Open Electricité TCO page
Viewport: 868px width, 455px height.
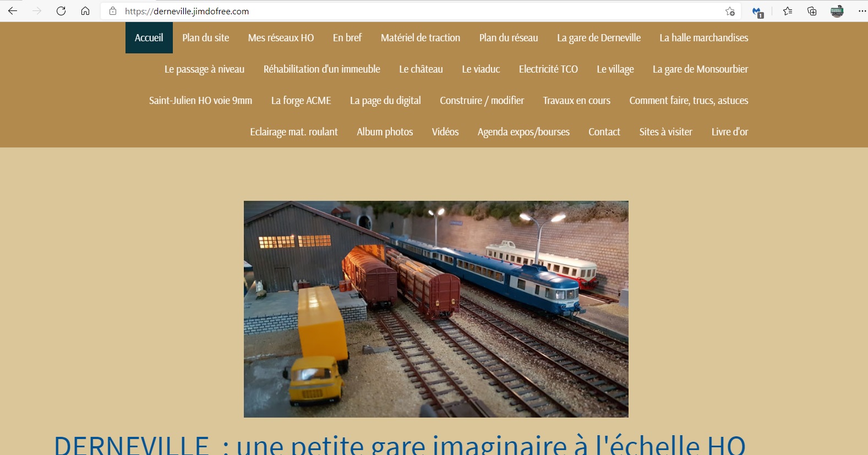pyautogui.click(x=548, y=69)
